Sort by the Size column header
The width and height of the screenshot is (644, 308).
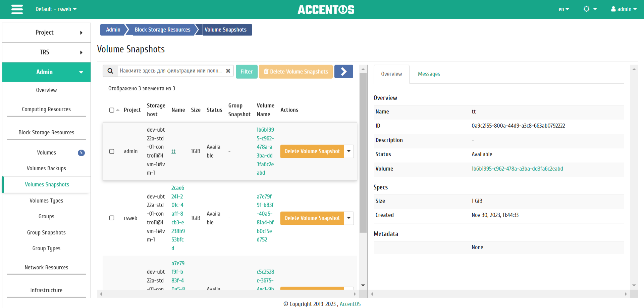(196, 110)
